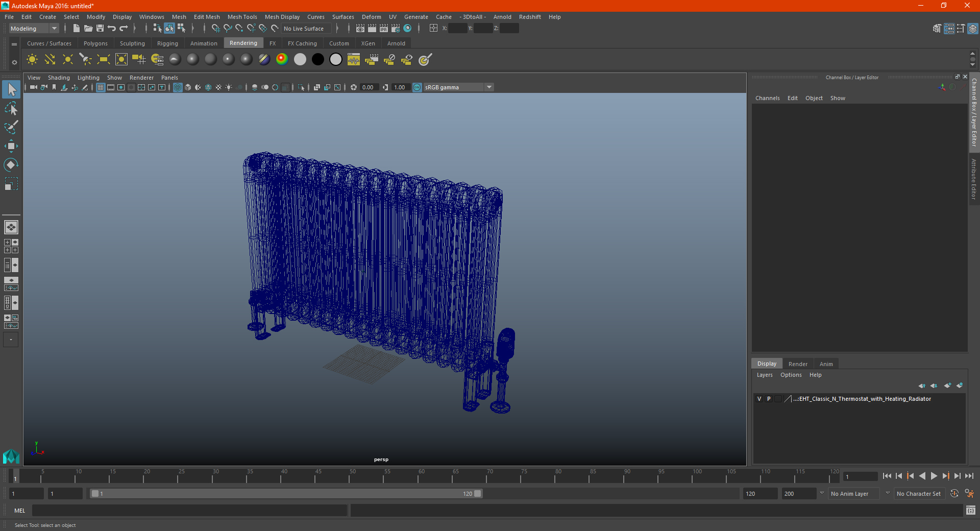Screen dimensions: 980x531
Task: Save the scene with the floppy icon
Action: point(100,29)
